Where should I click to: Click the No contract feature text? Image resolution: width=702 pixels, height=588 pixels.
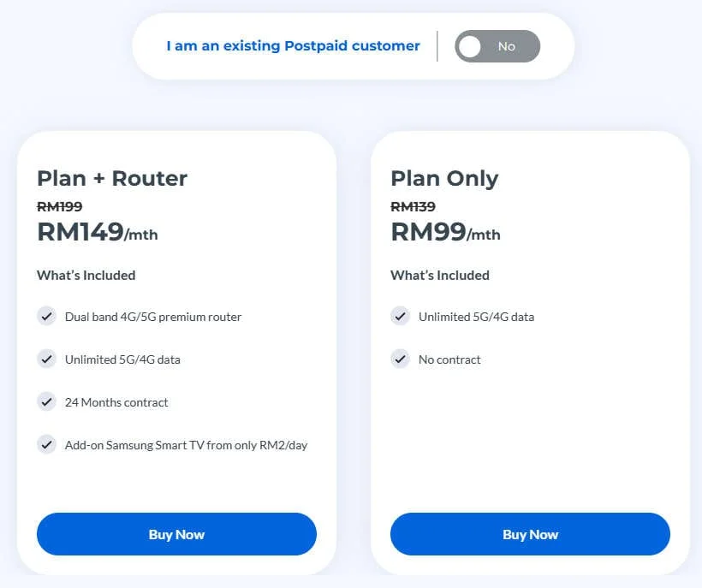(x=449, y=359)
